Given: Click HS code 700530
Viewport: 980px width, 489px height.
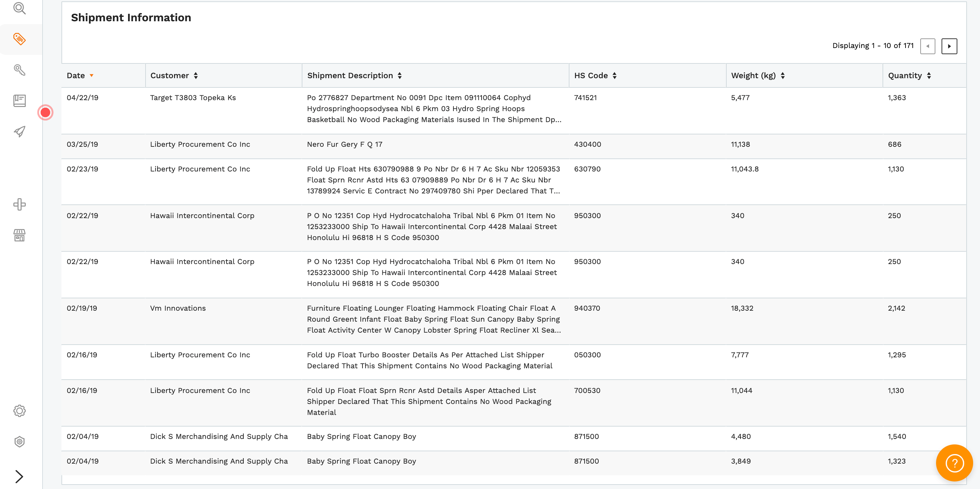Looking at the screenshot, I should point(587,391).
